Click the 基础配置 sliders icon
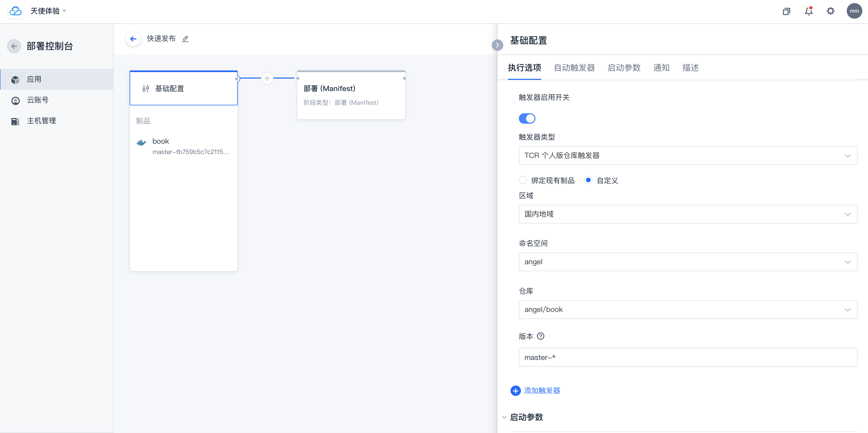The image size is (868, 433). pos(146,89)
